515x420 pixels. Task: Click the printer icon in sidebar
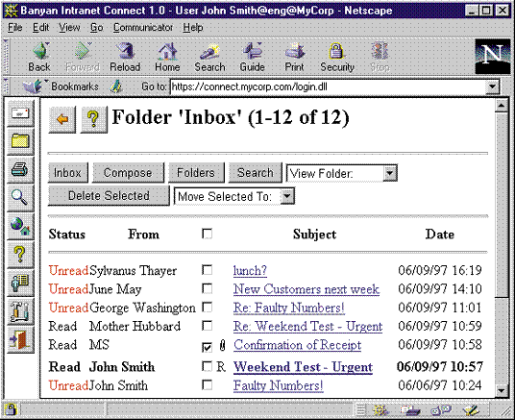click(x=20, y=170)
